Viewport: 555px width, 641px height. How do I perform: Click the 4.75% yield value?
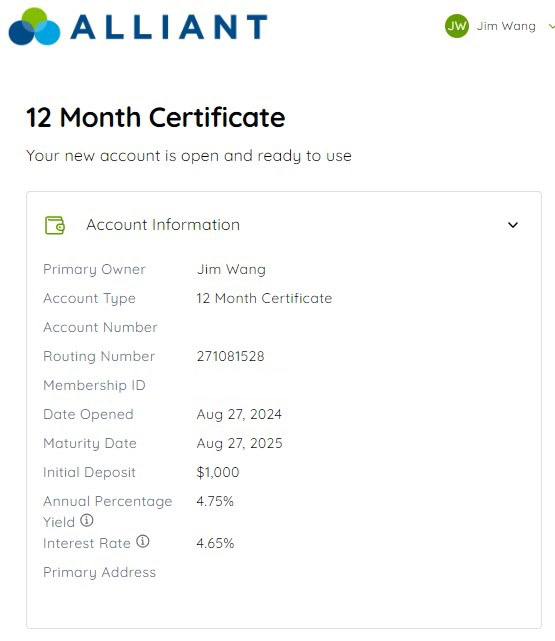click(x=215, y=501)
